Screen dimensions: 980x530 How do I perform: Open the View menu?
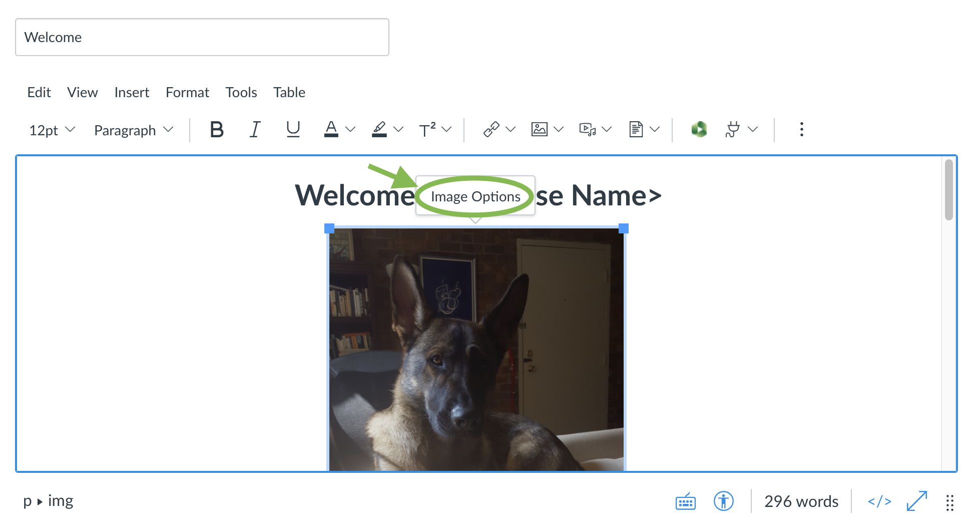click(x=83, y=93)
